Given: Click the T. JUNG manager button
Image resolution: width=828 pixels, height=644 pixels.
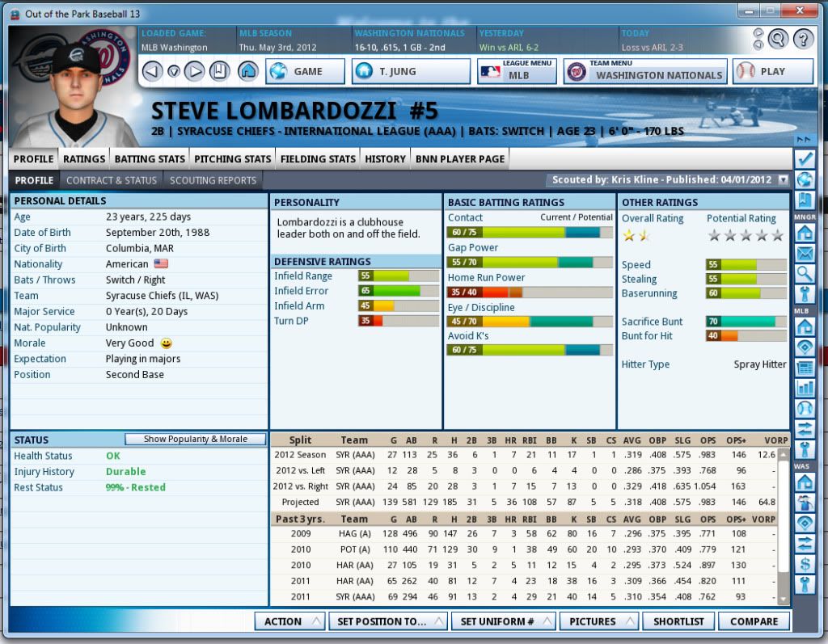Looking at the screenshot, I should pyautogui.click(x=411, y=71).
